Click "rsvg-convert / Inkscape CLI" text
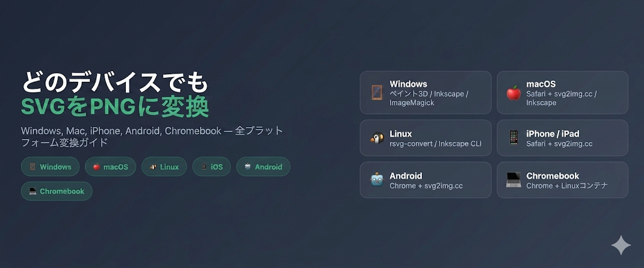The image size is (644, 268). 435,144
